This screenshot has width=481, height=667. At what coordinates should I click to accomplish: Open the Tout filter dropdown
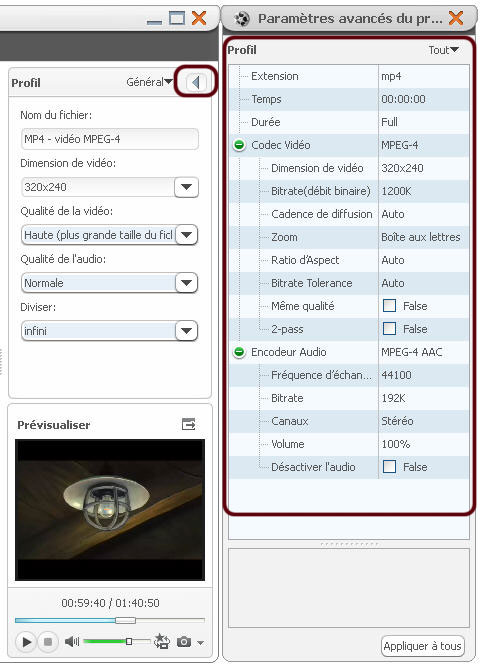point(444,50)
